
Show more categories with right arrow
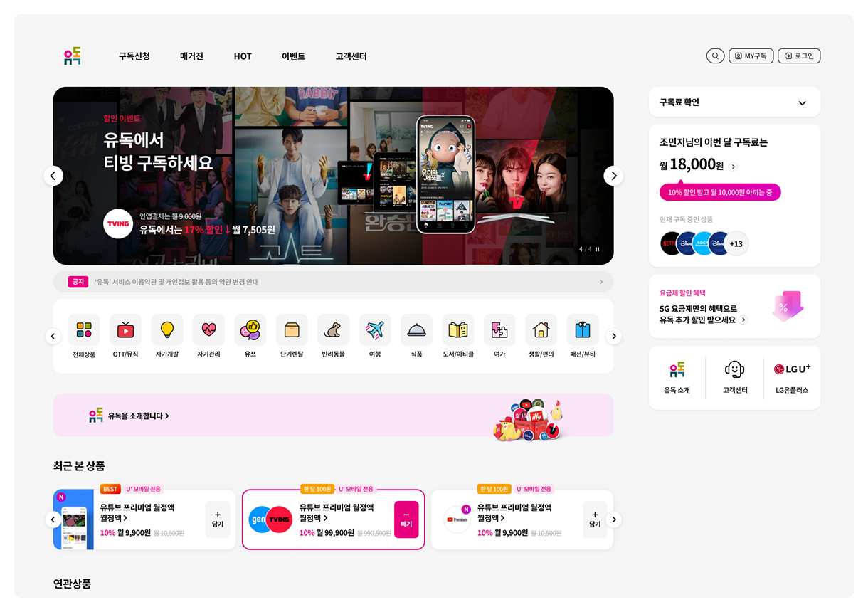tap(613, 336)
